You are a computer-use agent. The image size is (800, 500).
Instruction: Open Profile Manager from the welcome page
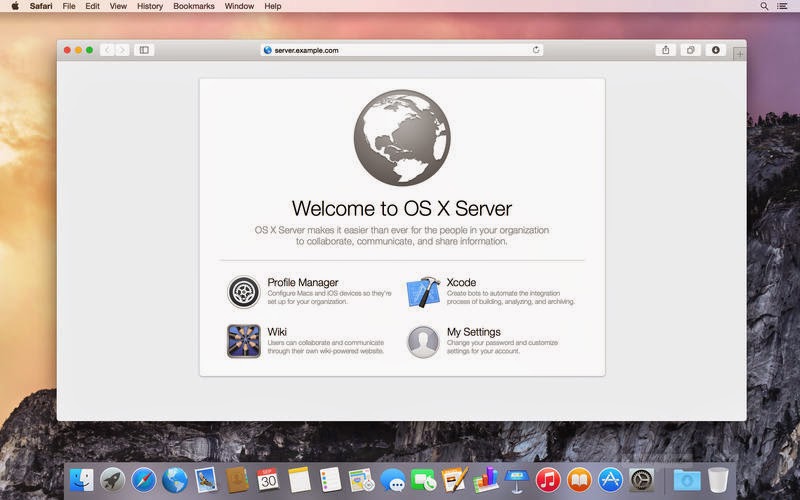pyautogui.click(x=303, y=282)
